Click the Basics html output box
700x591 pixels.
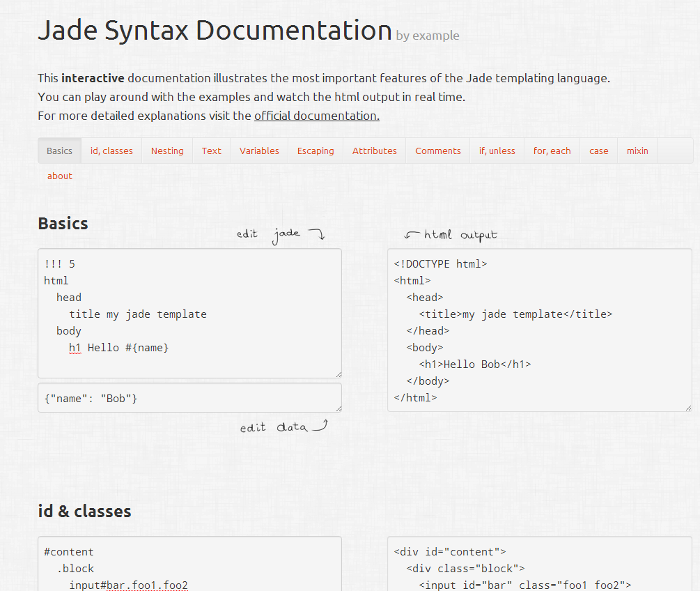coord(539,330)
